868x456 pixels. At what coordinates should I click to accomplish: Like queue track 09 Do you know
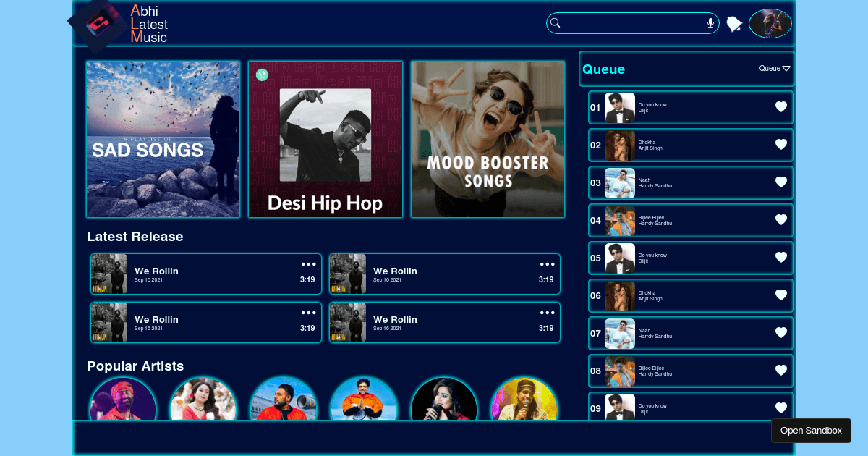click(781, 408)
